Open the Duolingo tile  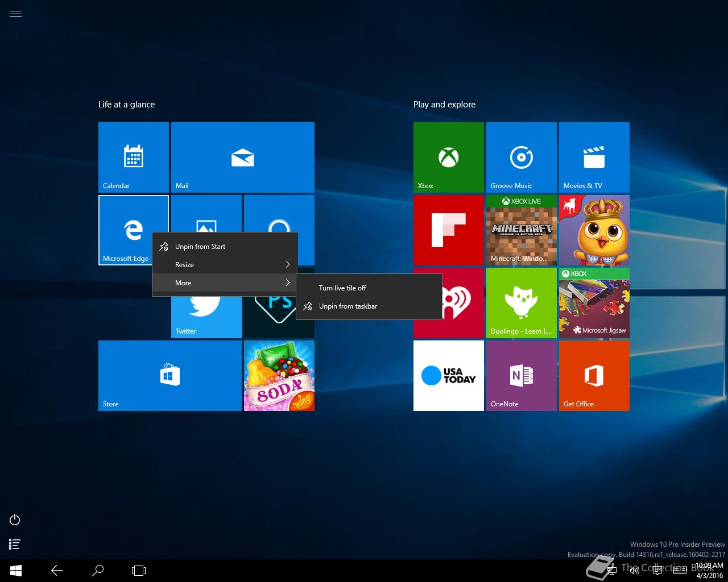click(522, 303)
